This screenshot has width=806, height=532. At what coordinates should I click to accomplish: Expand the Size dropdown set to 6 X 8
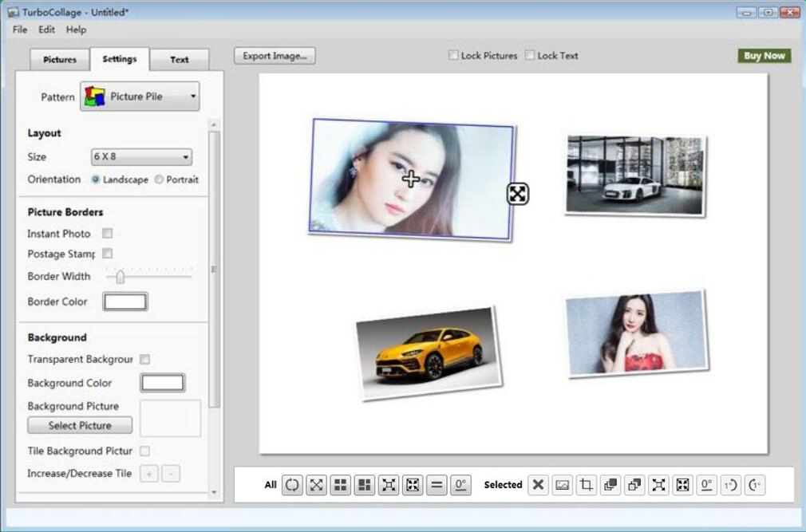tap(141, 157)
